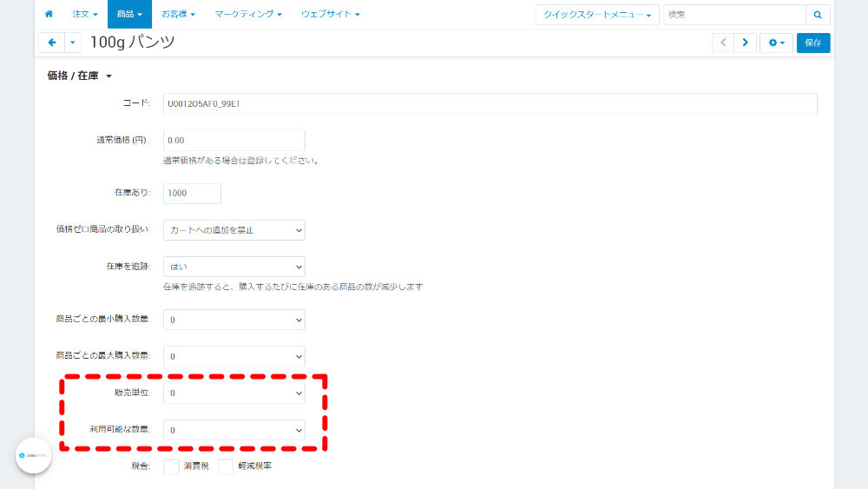Click the round demo store badge
The height and width of the screenshot is (489, 868).
[x=33, y=455]
